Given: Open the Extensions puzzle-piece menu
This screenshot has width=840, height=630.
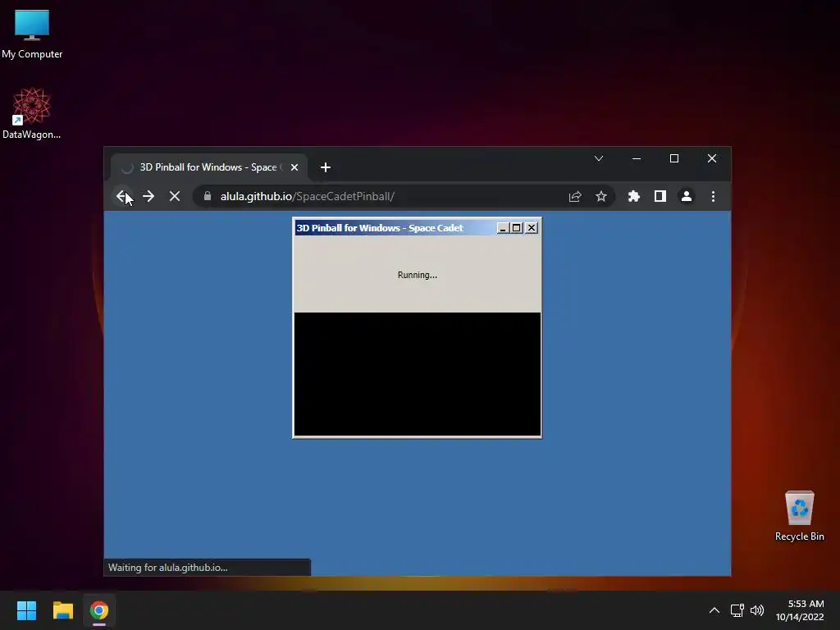Looking at the screenshot, I should pos(634,197).
